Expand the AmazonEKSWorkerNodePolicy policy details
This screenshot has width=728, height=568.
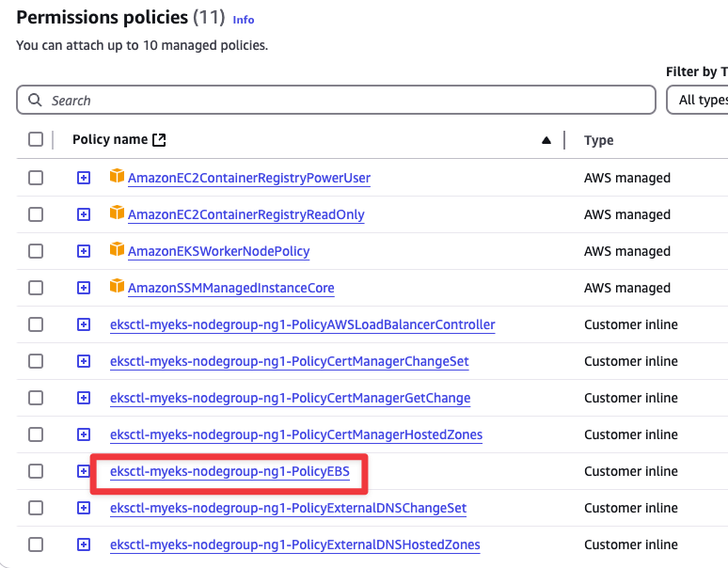click(84, 251)
